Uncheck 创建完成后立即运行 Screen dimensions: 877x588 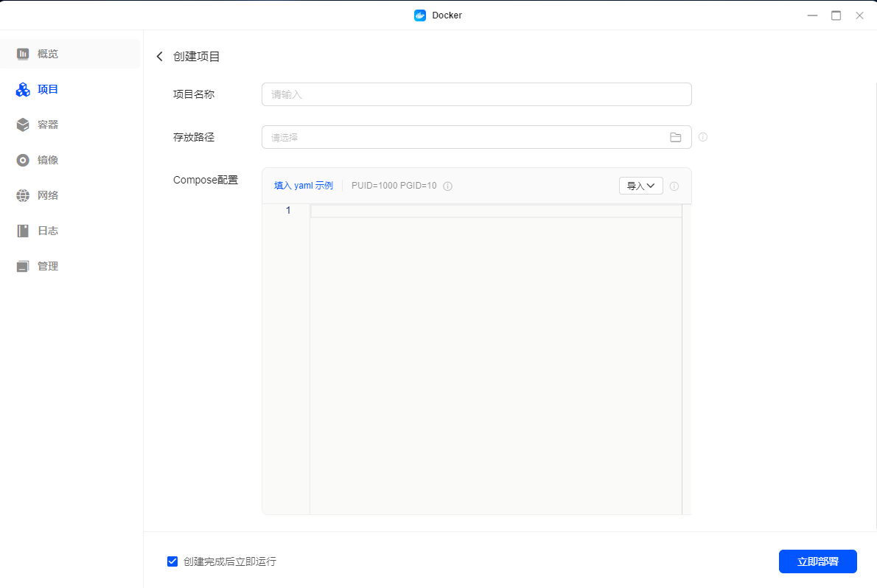tap(172, 561)
